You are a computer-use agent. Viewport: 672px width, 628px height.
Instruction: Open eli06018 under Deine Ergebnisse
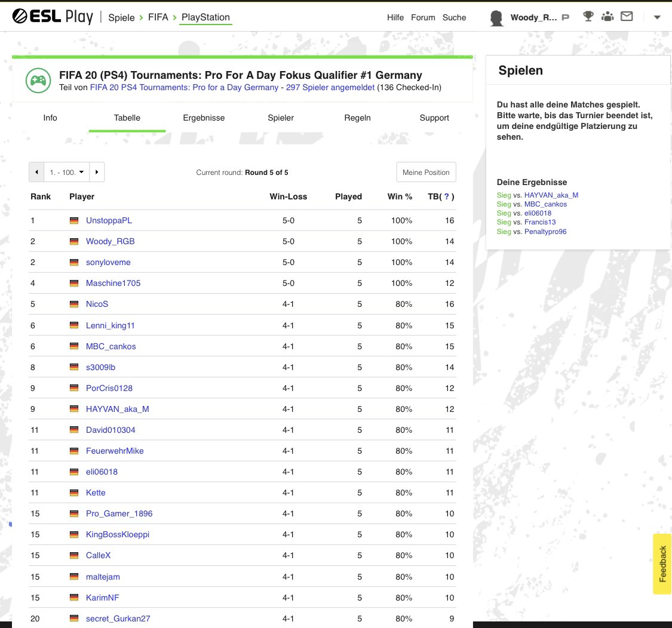[538, 213]
